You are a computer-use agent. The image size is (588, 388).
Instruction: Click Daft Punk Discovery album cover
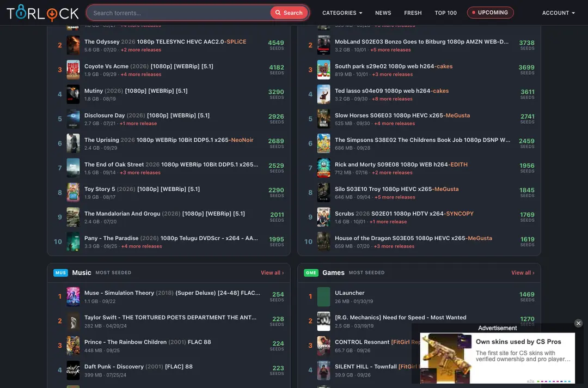tap(73, 371)
